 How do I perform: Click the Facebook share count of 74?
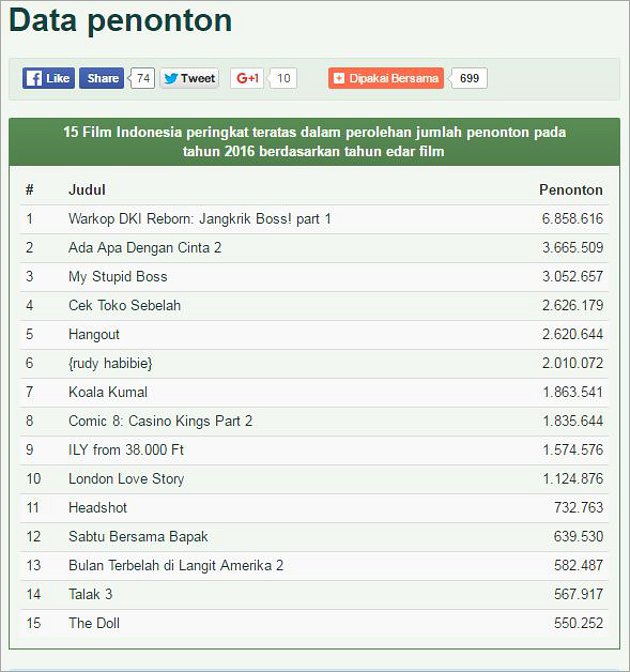[143, 78]
